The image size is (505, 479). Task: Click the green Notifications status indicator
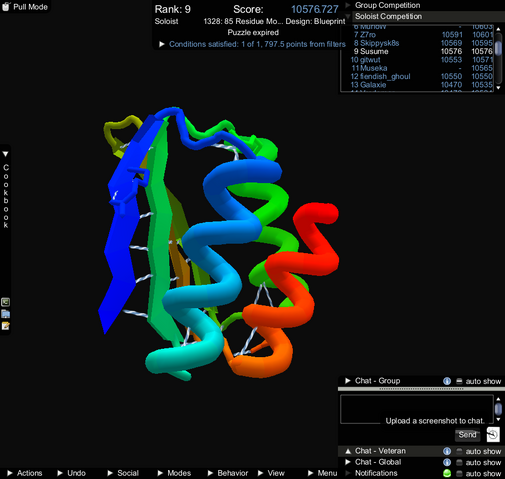[x=447, y=473]
